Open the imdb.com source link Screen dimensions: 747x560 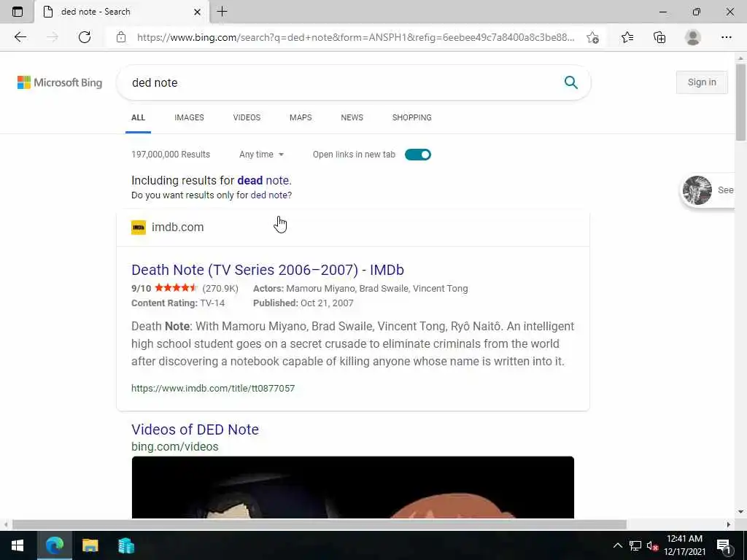click(x=178, y=227)
